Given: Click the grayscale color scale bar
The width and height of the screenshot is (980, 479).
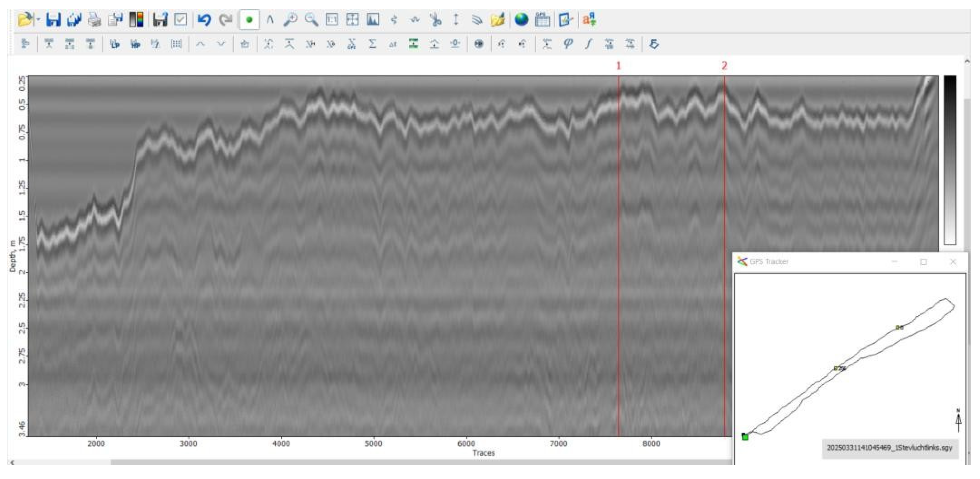Looking at the screenshot, I should [950, 160].
